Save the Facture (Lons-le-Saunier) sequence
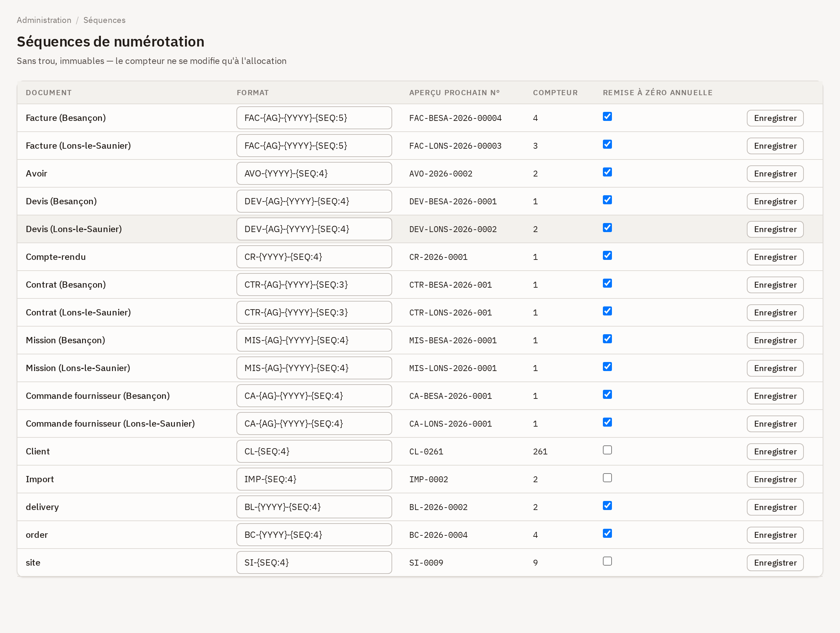Screen dimensions: 840x633 [775, 146]
